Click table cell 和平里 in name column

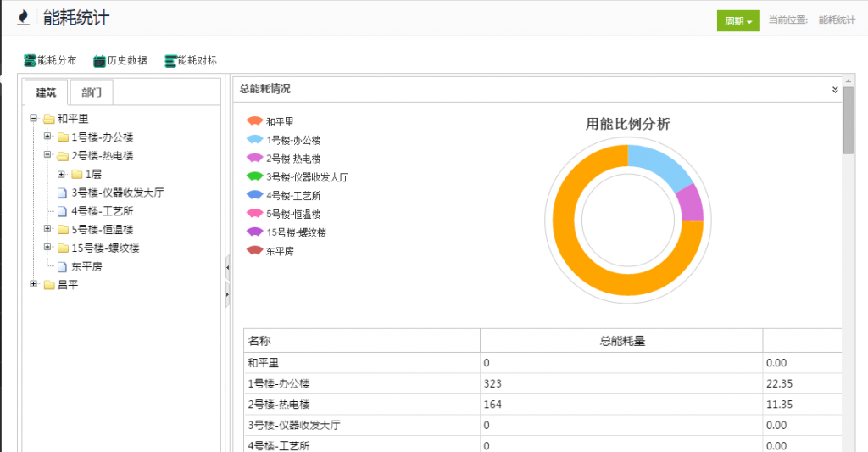click(x=362, y=363)
